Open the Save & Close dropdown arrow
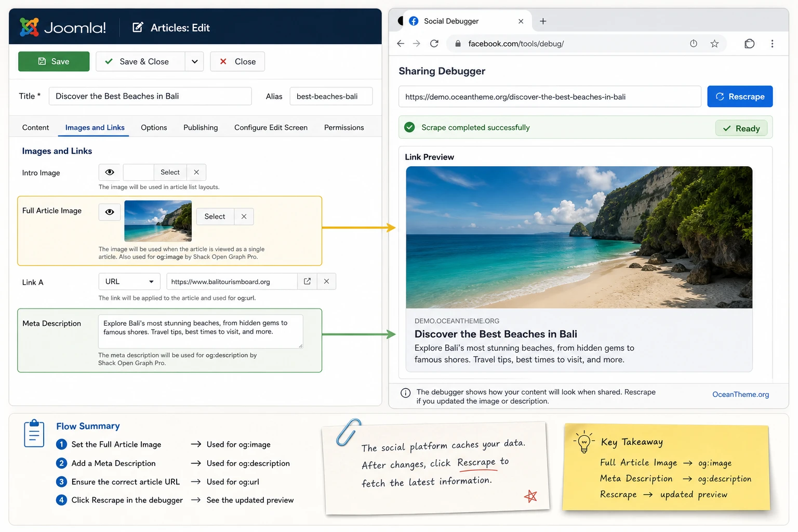The width and height of the screenshot is (798, 532). click(194, 61)
